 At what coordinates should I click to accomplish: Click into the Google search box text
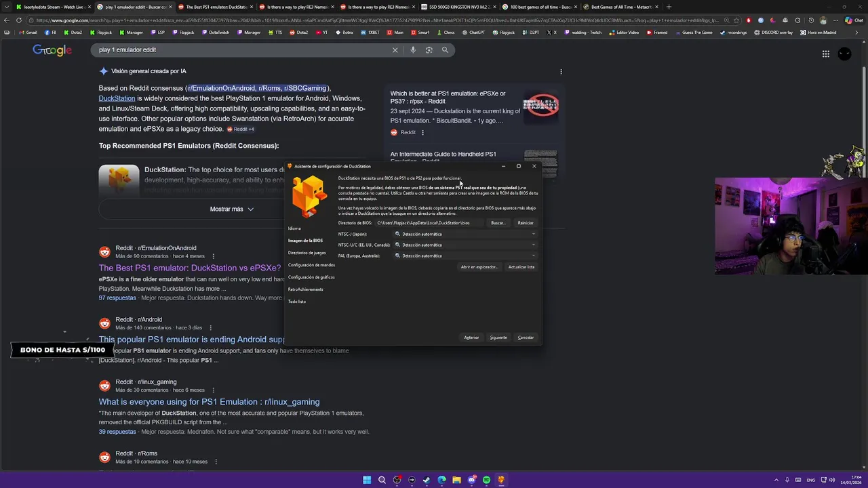pos(127,49)
